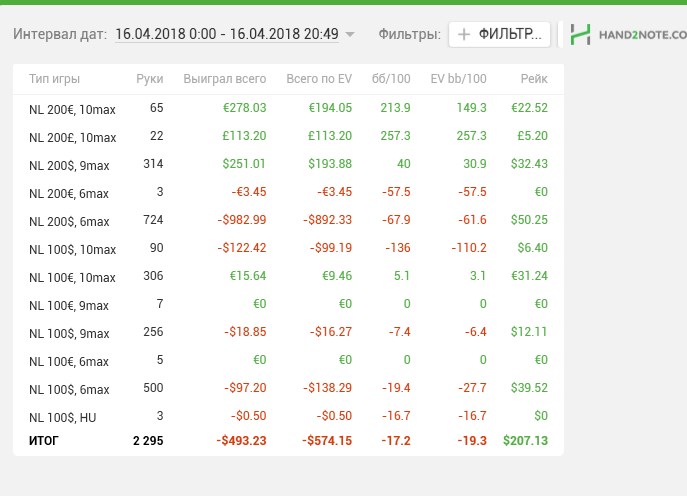Sort by Выиграл всего column header

pos(225,79)
